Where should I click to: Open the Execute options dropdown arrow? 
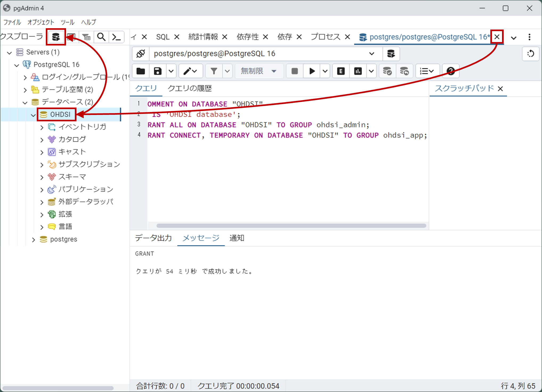[x=325, y=71]
